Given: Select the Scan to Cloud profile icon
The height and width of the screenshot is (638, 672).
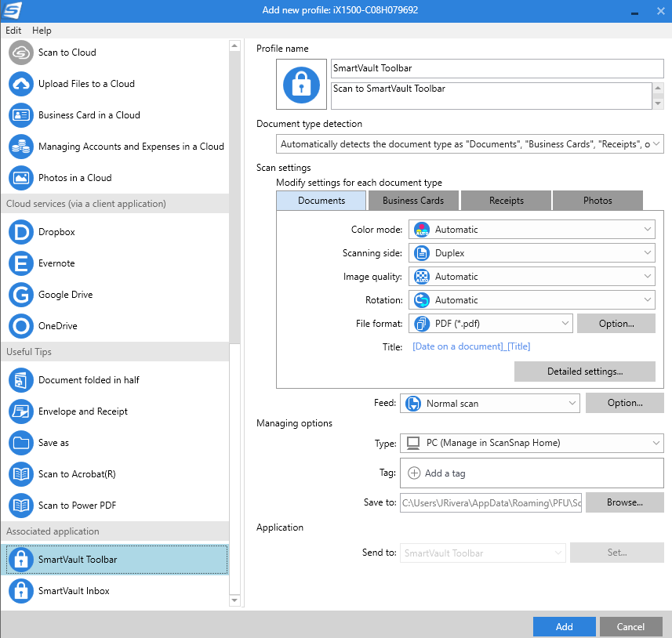Looking at the screenshot, I should point(21,53).
